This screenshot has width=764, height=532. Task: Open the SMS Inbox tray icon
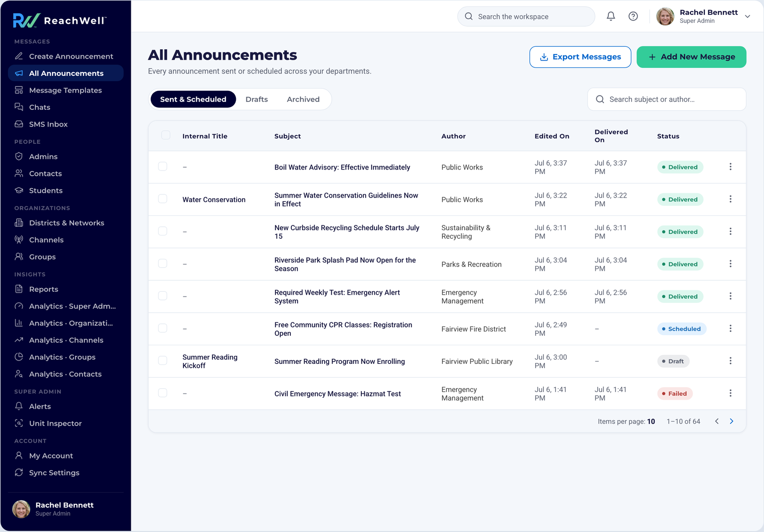pyautogui.click(x=19, y=124)
